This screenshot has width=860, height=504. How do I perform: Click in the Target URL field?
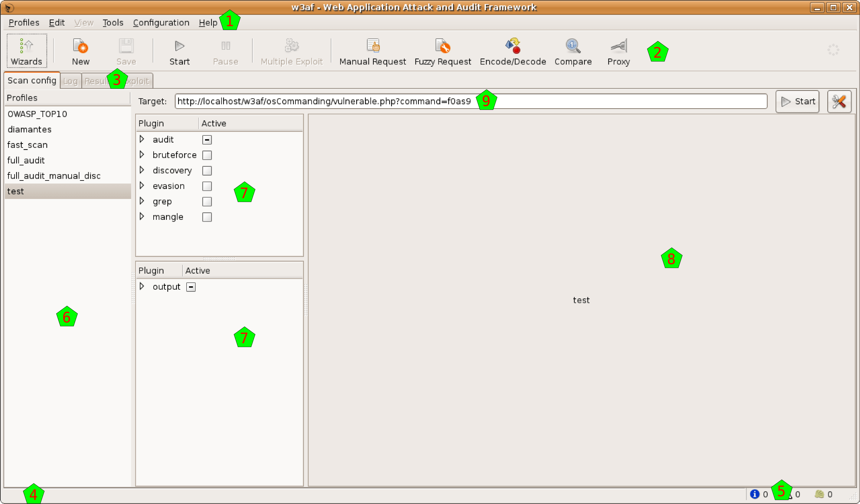614,101
